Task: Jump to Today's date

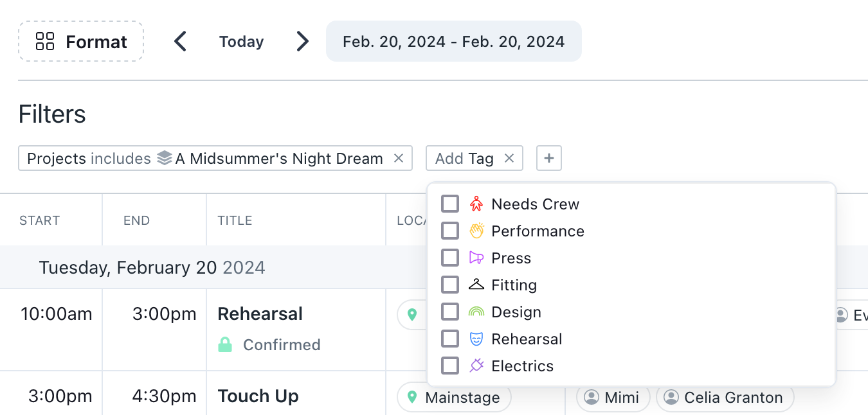Action: [x=241, y=42]
